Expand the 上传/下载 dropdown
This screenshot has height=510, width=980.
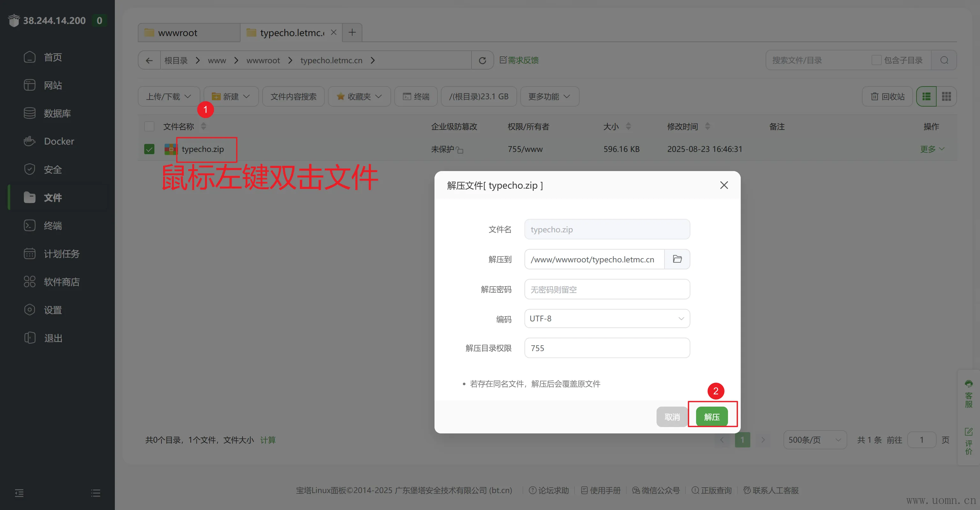click(168, 97)
